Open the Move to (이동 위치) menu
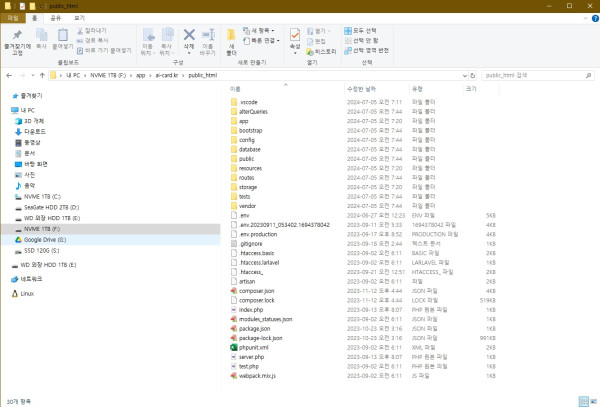The width and height of the screenshot is (600, 407). 148,41
